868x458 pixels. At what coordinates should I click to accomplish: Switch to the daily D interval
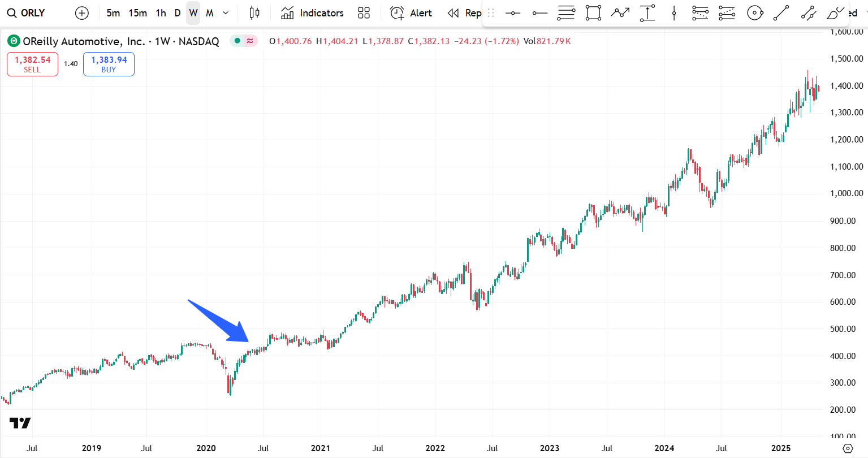pos(178,12)
